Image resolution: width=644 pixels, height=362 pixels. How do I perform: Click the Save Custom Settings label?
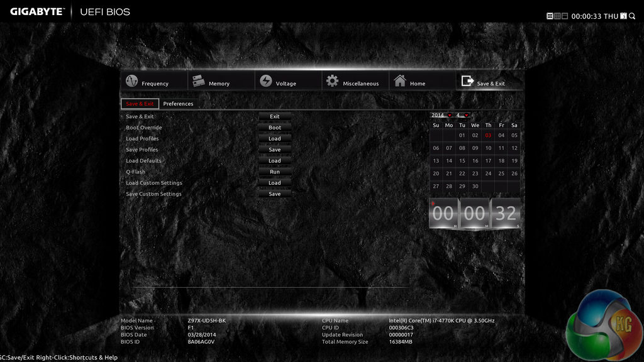click(153, 194)
